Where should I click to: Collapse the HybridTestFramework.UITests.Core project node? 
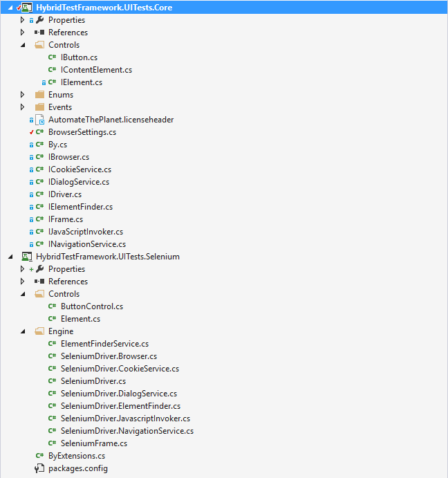click(10, 8)
